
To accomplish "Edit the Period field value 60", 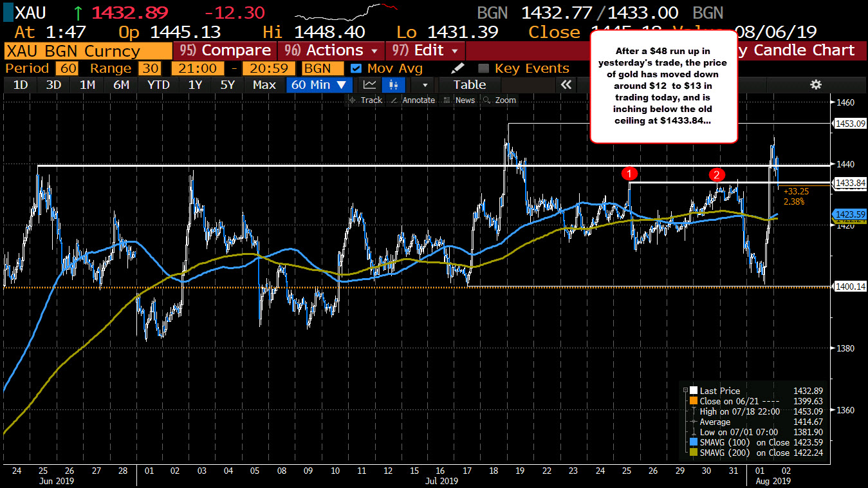I will click(66, 68).
